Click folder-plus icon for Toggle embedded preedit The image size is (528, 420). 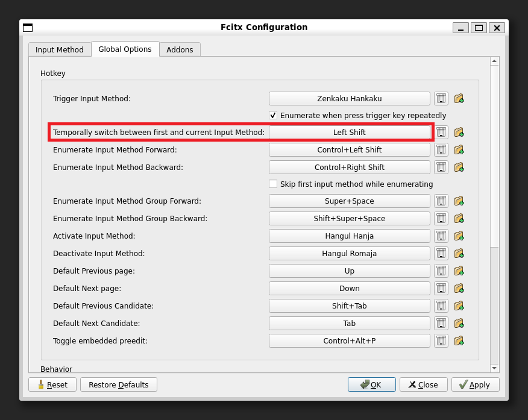(459, 341)
